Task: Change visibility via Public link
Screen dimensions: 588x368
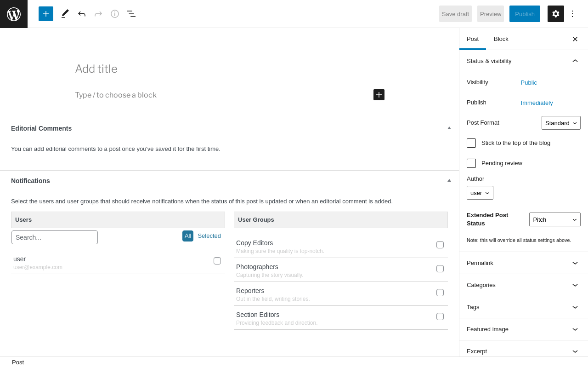Action: coord(529,83)
